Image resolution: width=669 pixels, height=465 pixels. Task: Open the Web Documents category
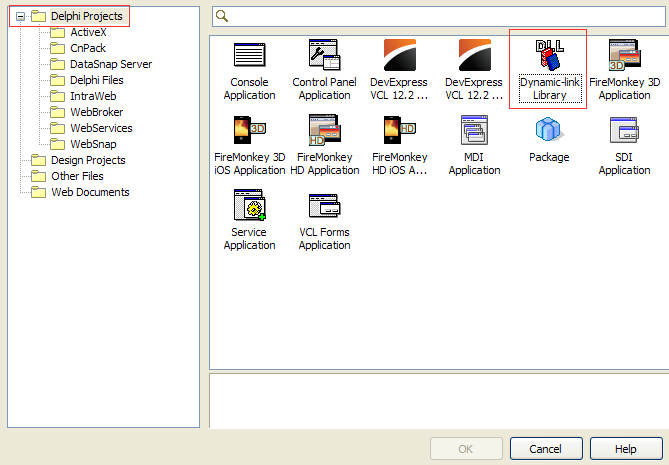coord(90,192)
